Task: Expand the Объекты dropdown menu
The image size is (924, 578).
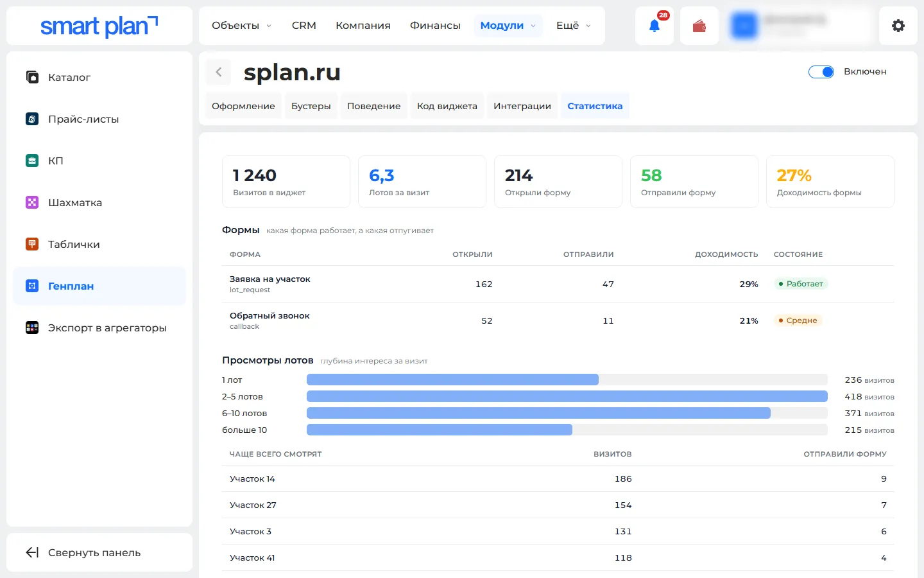Action: coord(242,26)
